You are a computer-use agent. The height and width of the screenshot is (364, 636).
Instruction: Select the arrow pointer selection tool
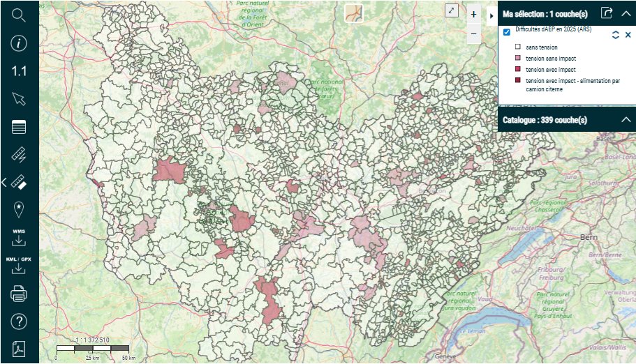[x=19, y=98]
